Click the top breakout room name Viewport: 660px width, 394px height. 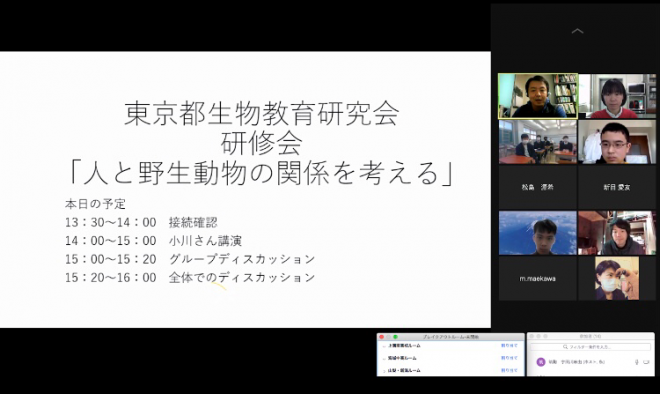click(x=404, y=346)
